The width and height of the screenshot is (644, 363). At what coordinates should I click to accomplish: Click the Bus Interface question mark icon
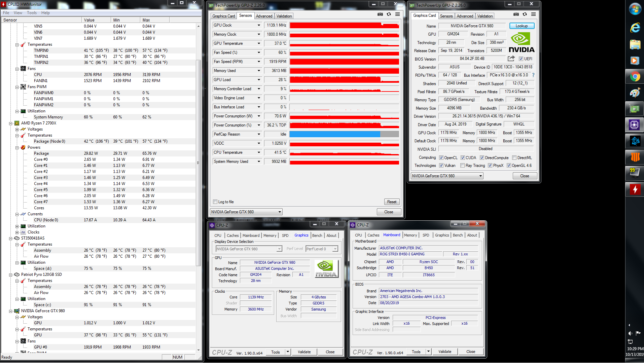[533, 75]
